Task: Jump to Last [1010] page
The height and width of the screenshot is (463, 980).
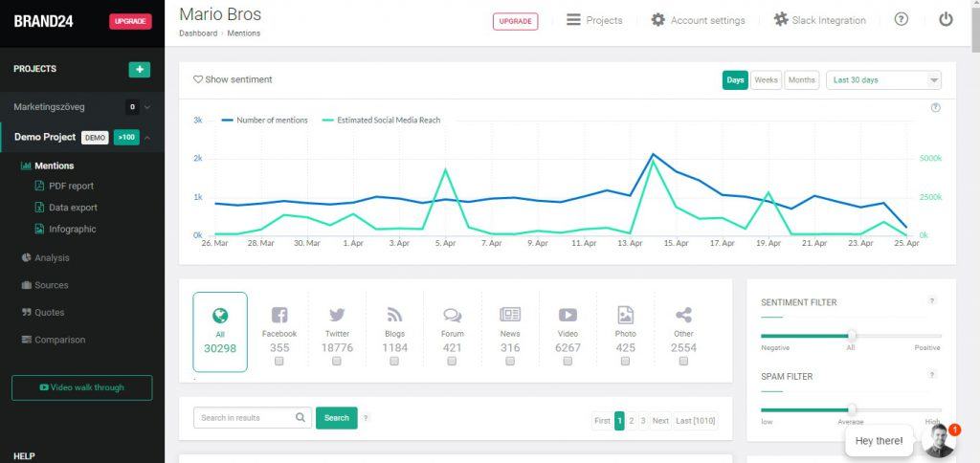Action: pyautogui.click(x=696, y=421)
